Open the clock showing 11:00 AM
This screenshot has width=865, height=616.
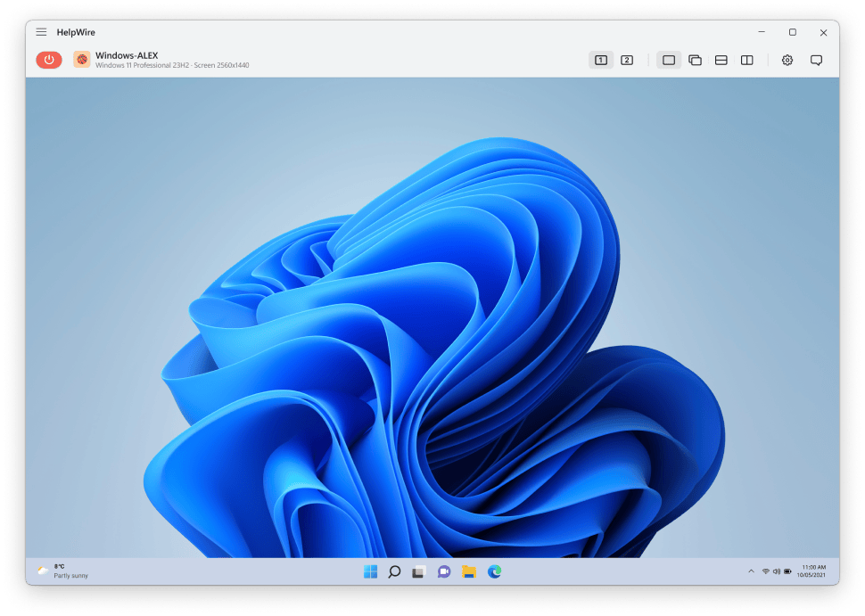tap(811, 571)
